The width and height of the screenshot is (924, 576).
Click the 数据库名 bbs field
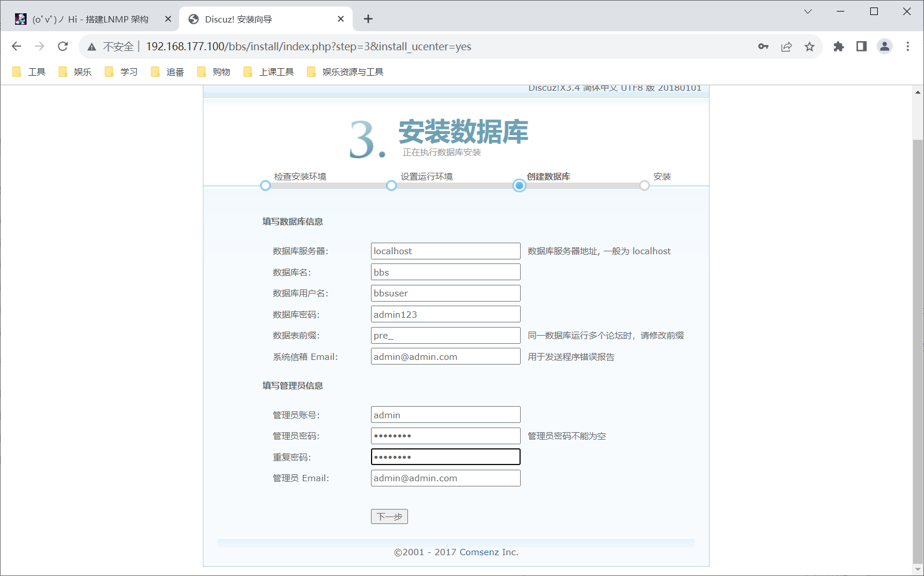tap(446, 272)
